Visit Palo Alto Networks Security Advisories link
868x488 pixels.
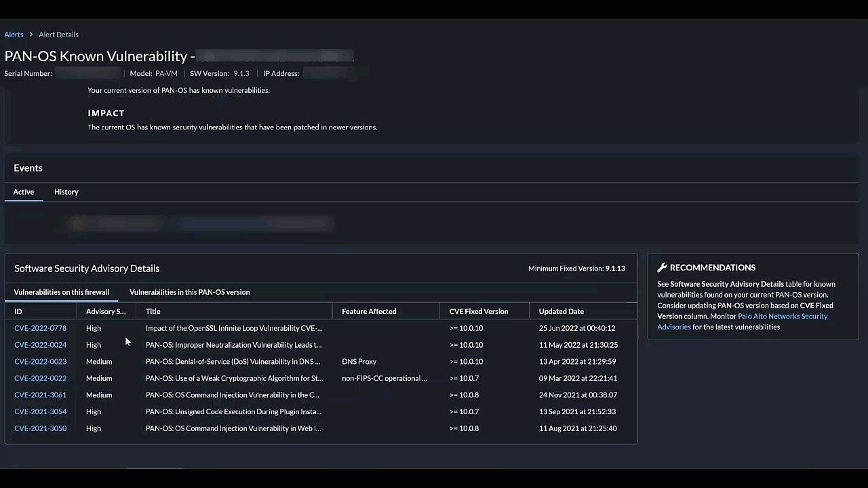pos(782,317)
